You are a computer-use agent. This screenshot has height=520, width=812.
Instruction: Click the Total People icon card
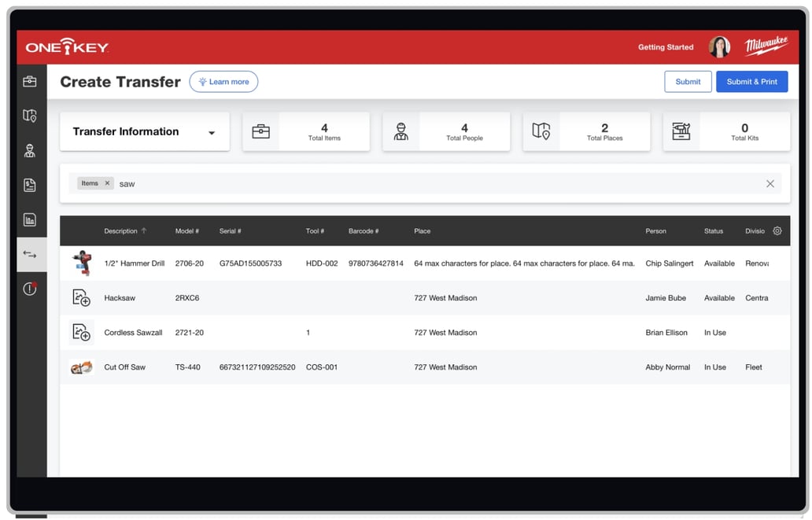click(401, 131)
